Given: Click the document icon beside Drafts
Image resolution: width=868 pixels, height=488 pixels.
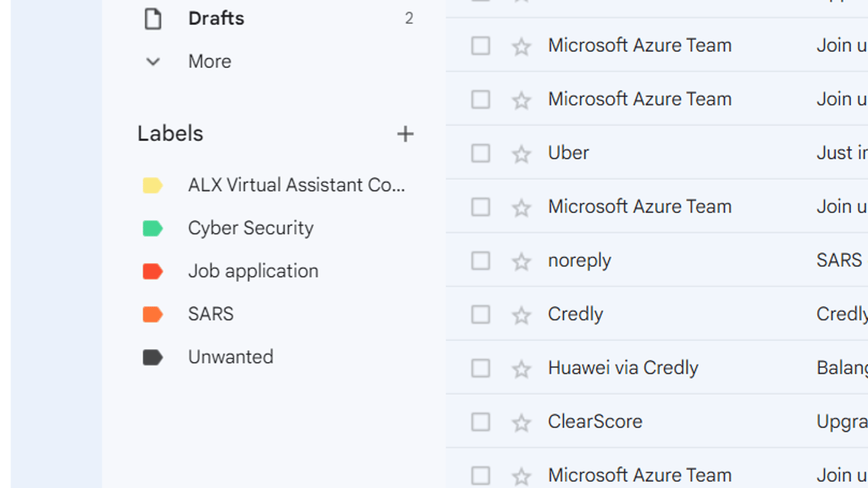Looking at the screenshot, I should tap(153, 19).
